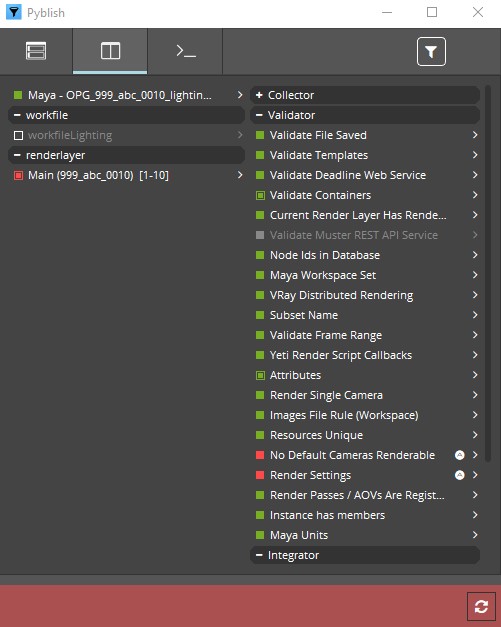Toggle the Attributes plugin checkbox

[260, 375]
